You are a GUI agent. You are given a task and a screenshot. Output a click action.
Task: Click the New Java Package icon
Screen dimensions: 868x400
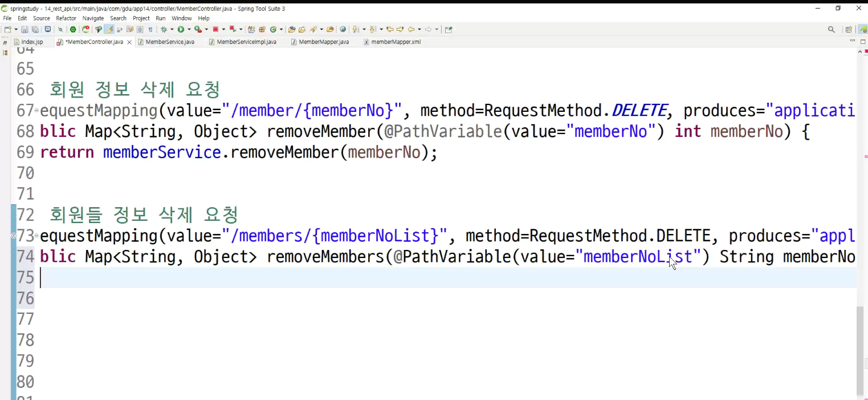[x=262, y=29]
